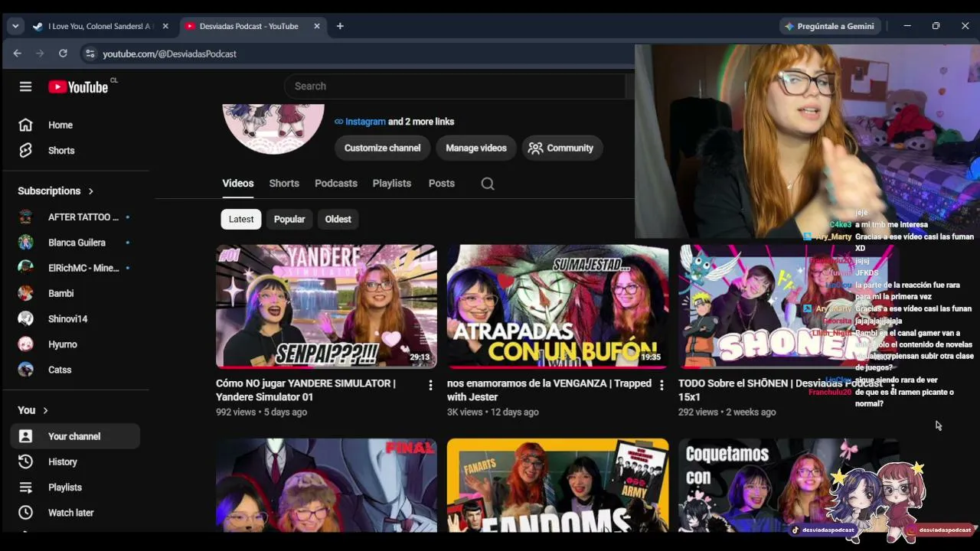Open Home in the sidebar

75,125
